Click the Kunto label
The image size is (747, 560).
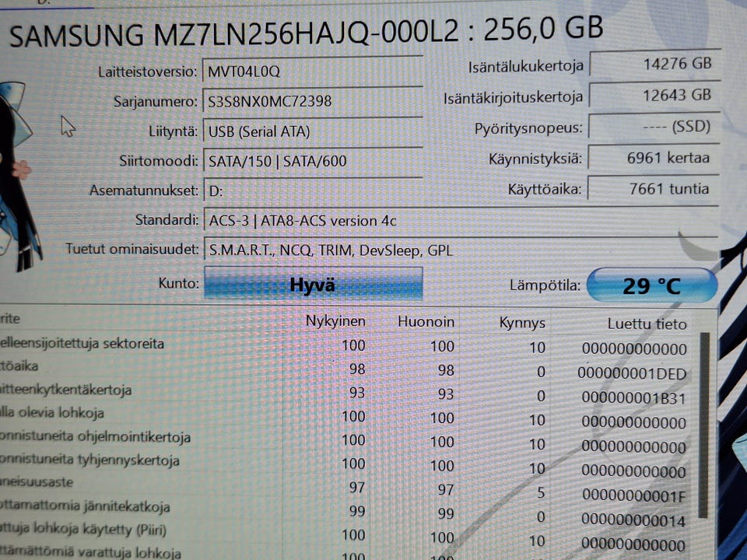click(179, 283)
